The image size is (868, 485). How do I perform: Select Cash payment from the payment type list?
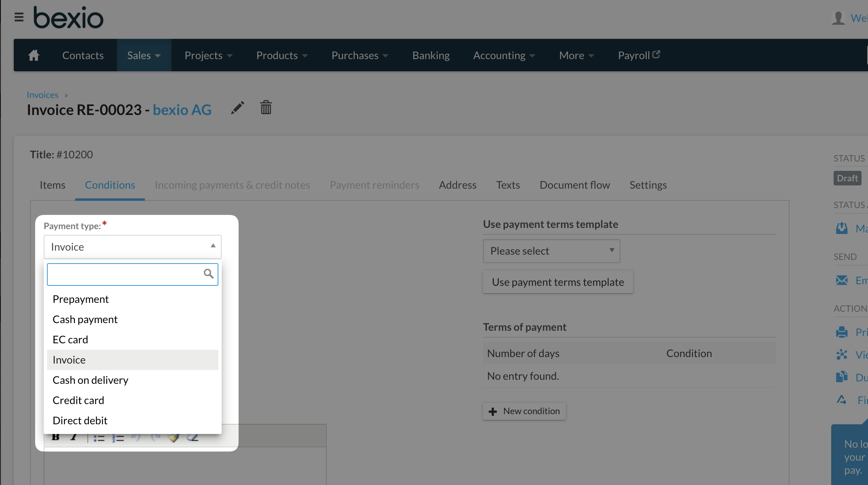coord(85,319)
